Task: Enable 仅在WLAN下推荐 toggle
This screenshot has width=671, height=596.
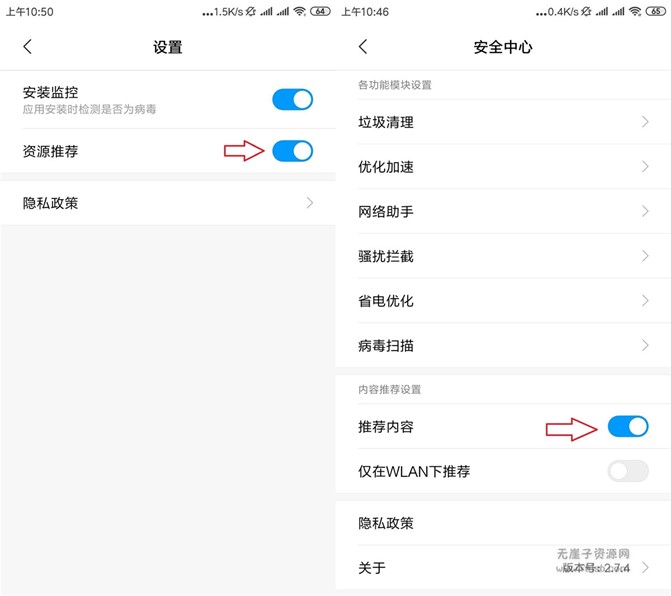Action: [x=628, y=471]
